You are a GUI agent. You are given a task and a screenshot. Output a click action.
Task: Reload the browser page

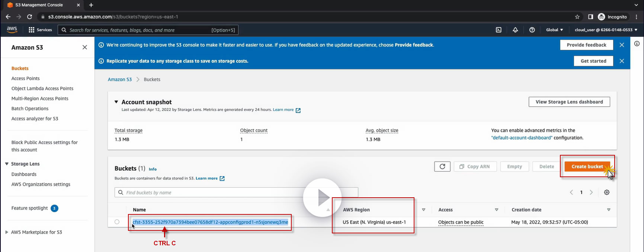pos(29,17)
